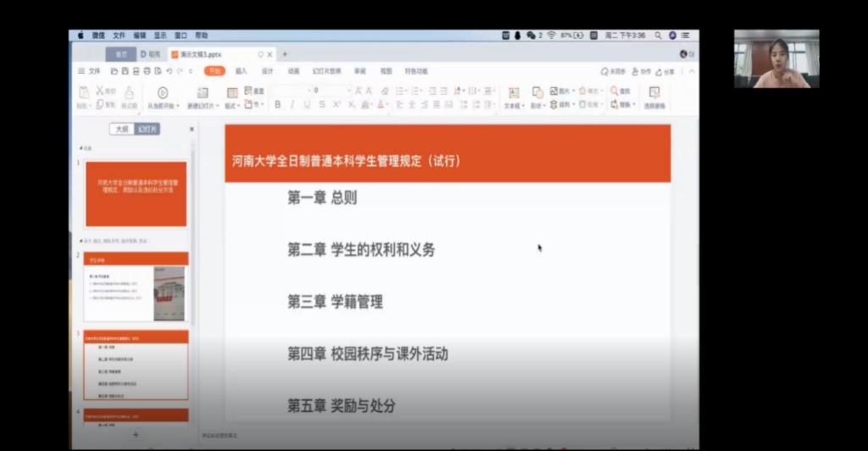Open the Design (设计) ribbon tab
This screenshot has width=868, height=451.
tap(267, 71)
